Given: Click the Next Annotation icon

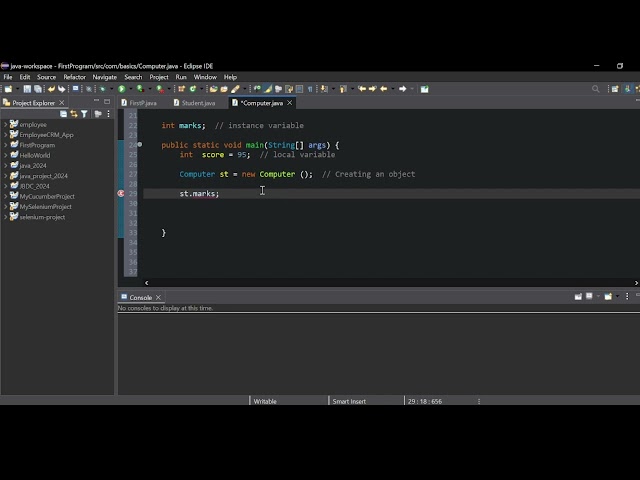Looking at the screenshot, I should pyautogui.click(x=324, y=89).
